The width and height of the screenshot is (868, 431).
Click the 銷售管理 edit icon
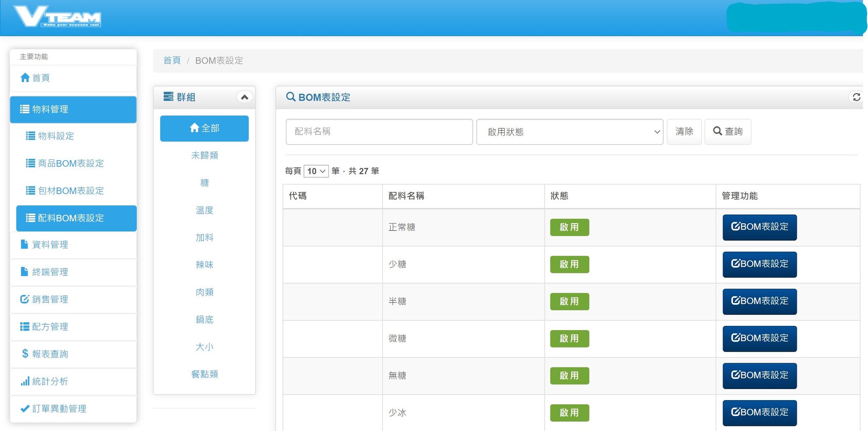tap(24, 299)
